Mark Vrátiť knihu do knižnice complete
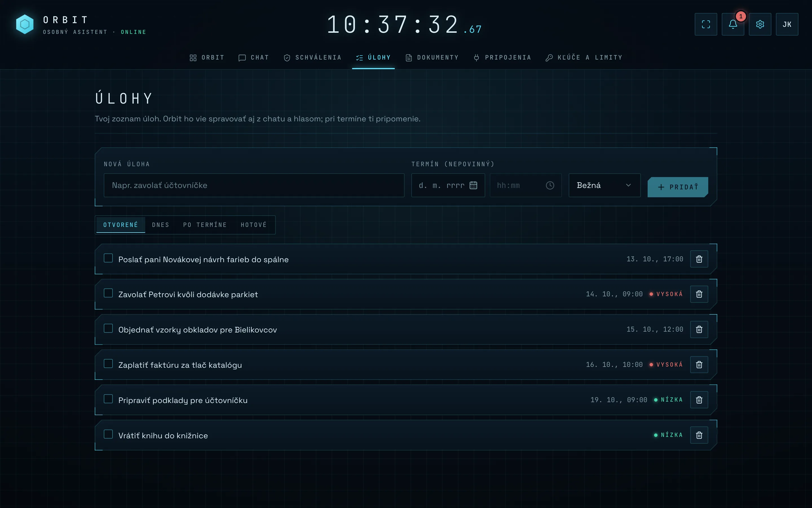This screenshot has width=812, height=508. 108,434
